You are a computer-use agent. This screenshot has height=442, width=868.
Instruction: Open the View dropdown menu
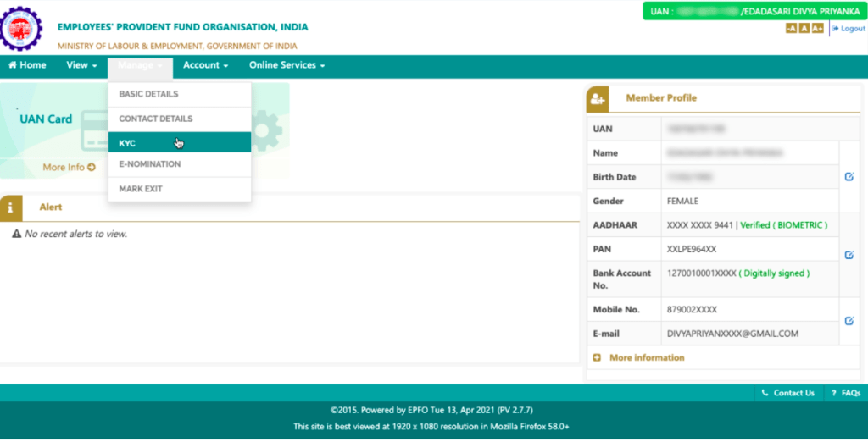click(x=81, y=65)
